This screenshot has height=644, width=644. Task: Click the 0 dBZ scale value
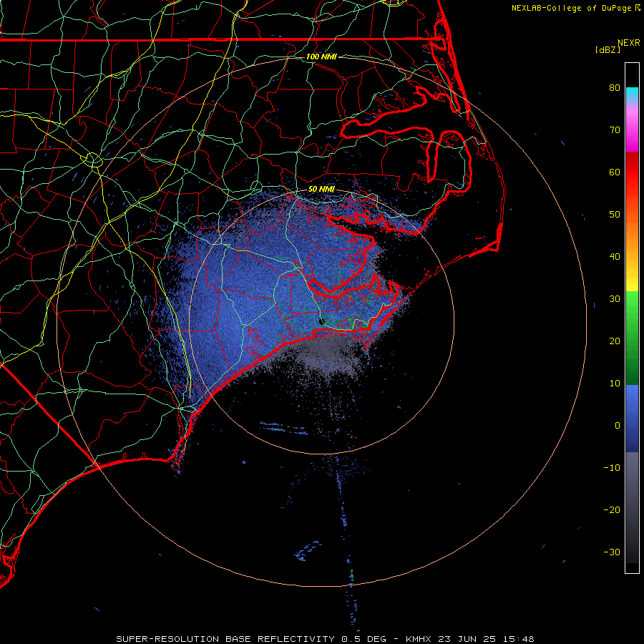(618, 426)
